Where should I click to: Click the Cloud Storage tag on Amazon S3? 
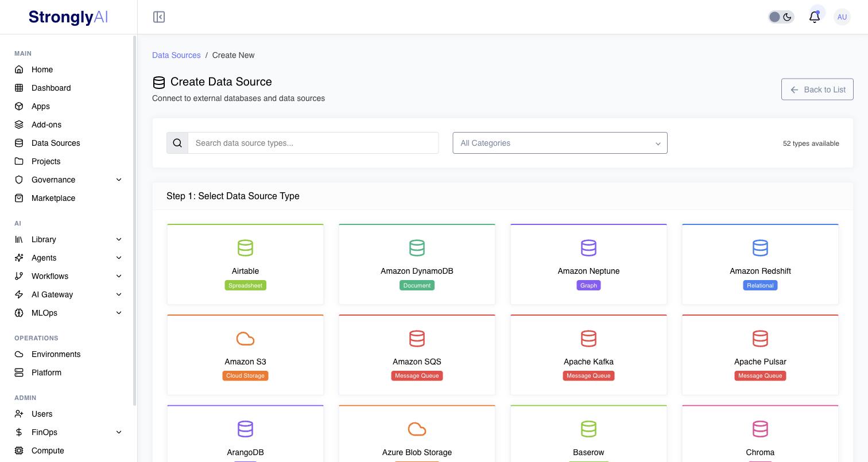245,376
